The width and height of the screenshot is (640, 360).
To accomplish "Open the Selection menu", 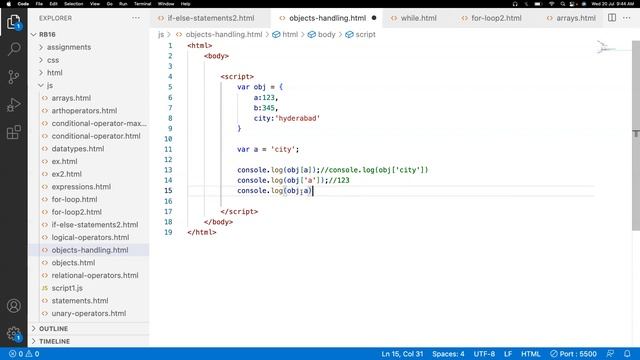I will (73, 4).
